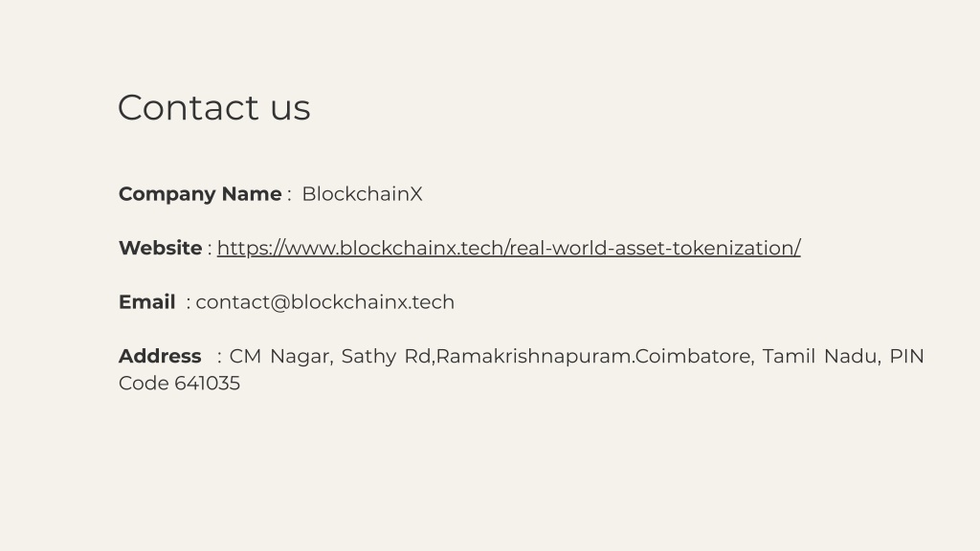Click the 'Code 641035' text
Viewport: 980px width, 551px height.
coord(179,384)
